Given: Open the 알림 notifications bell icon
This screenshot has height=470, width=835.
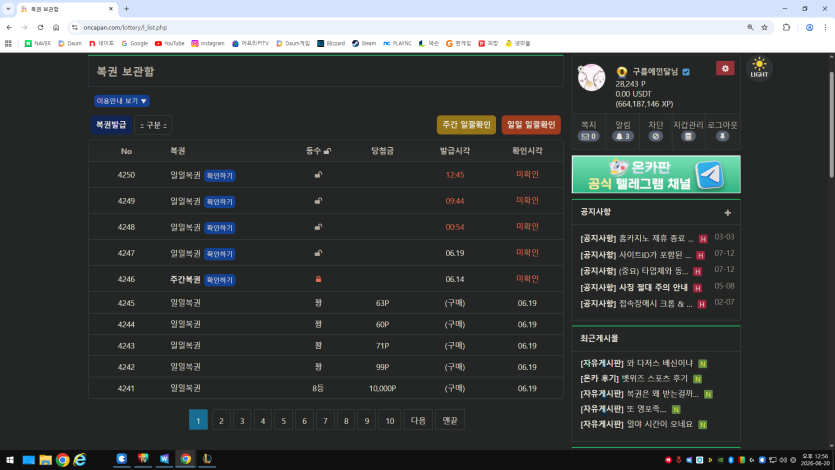Looking at the screenshot, I should (623, 136).
